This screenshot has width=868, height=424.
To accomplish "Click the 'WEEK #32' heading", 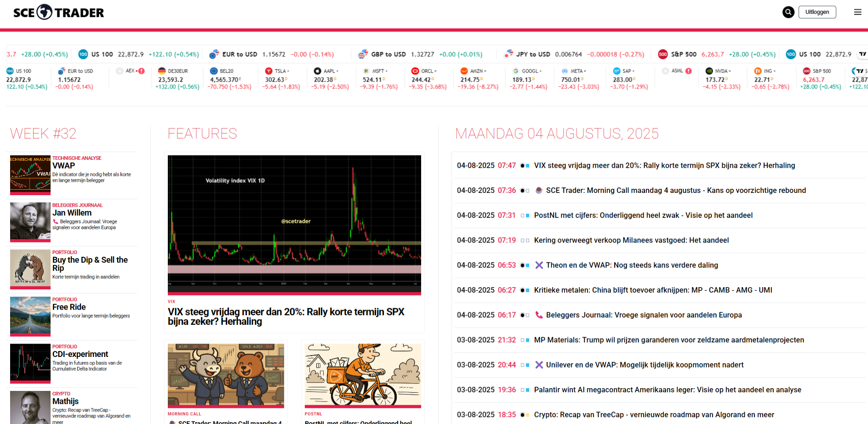I will click(43, 134).
